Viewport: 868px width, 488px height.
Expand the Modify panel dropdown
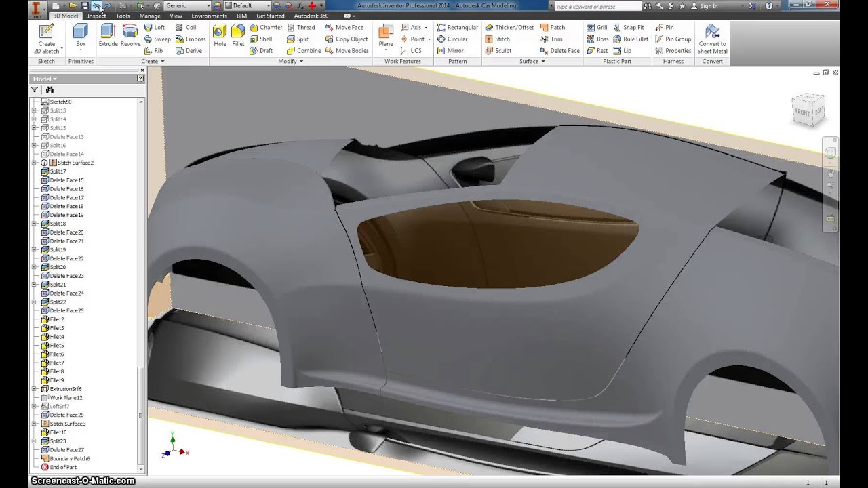pos(291,62)
